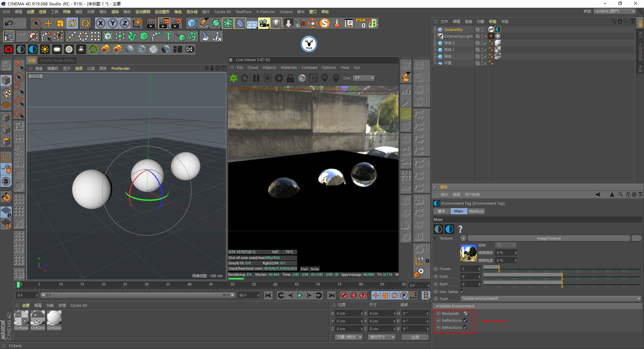The width and height of the screenshot is (644, 349).
Task: Click the Undo arrow icon
Action: tap(9, 23)
